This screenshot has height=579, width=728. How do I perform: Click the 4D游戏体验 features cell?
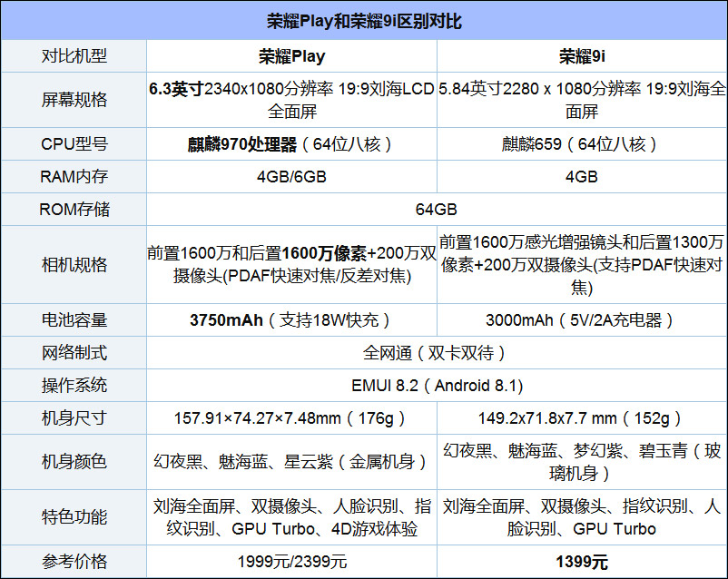click(x=291, y=516)
